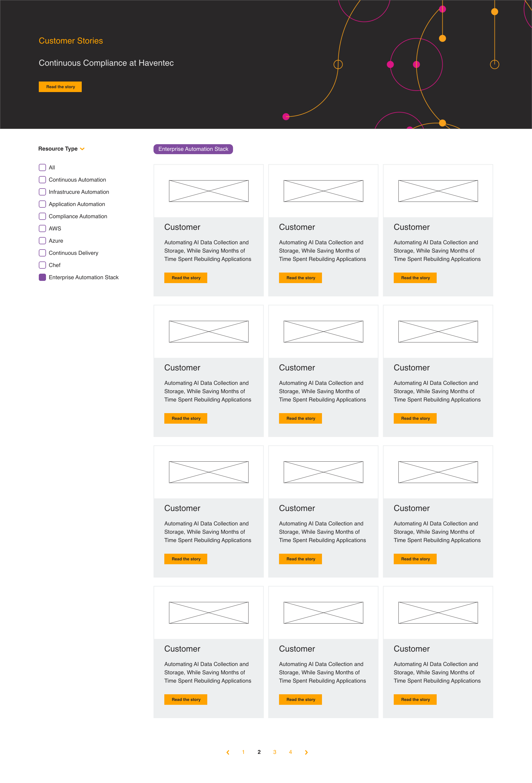Read the story on the first card, top row
The image size is (532, 783).
click(186, 278)
